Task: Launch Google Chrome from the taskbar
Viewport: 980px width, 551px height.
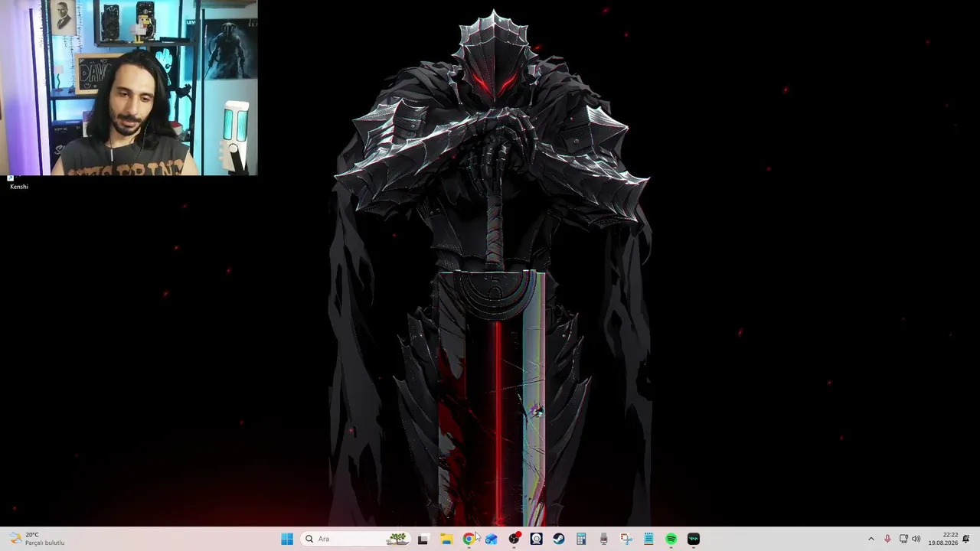Action: coord(469,539)
